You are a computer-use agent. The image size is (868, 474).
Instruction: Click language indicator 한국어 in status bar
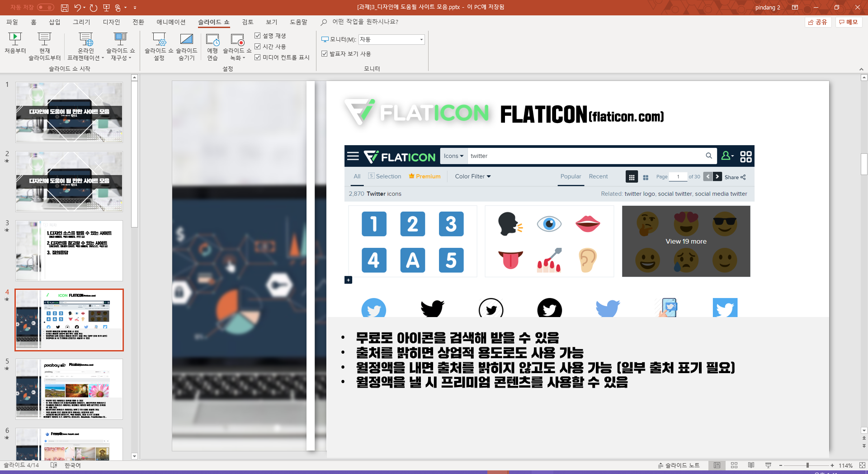pyautogui.click(x=72, y=465)
